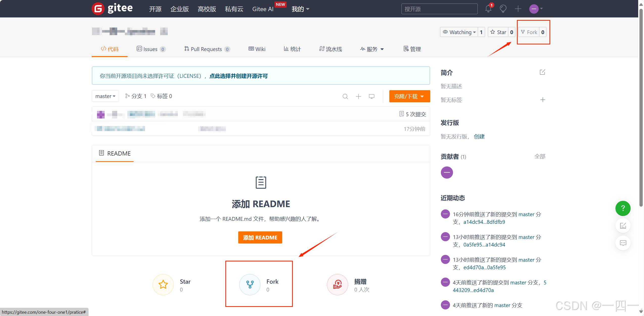Open the master branch dropdown
644x316 pixels.
pyautogui.click(x=105, y=96)
